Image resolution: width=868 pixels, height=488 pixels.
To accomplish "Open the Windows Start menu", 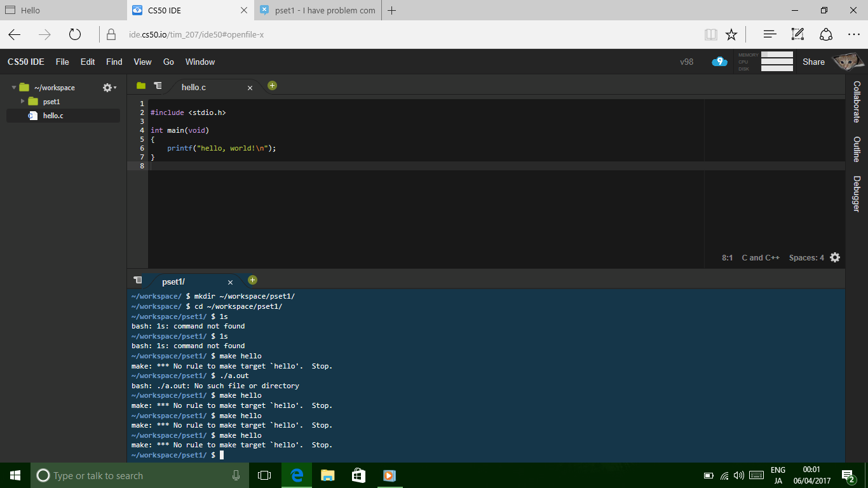I will pyautogui.click(x=15, y=475).
